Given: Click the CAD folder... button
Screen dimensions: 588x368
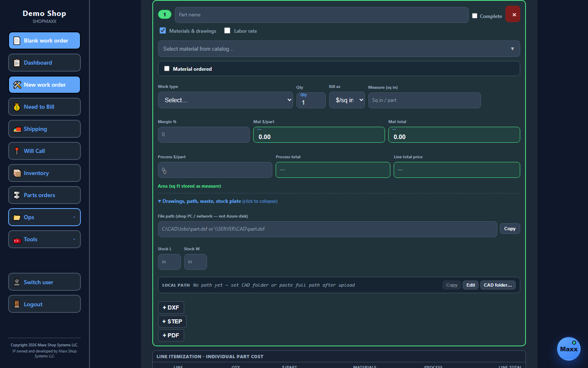Looking at the screenshot, I should pos(497,285).
